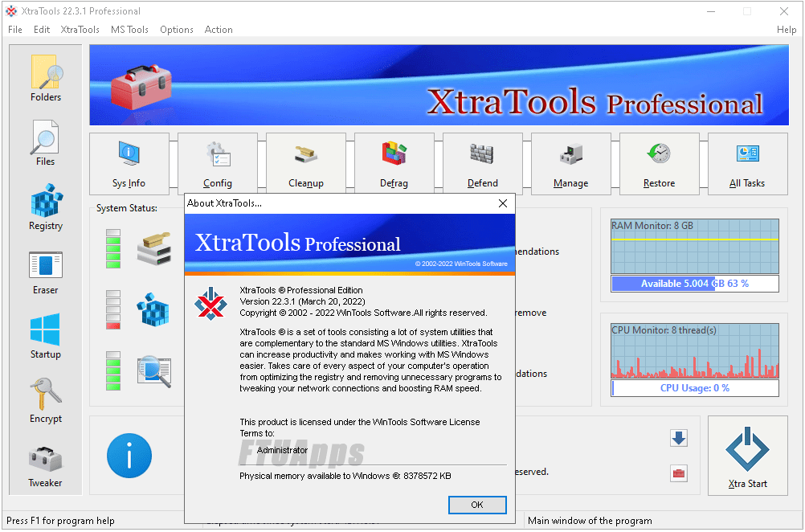The height and width of the screenshot is (532, 805).
Task: Open the Config category
Action: click(218, 164)
